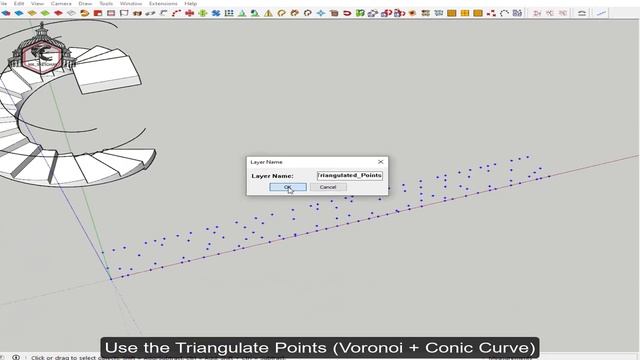Click the green layered-surface toolbar icon
This screenshot has width=640, height=360.
45,13
